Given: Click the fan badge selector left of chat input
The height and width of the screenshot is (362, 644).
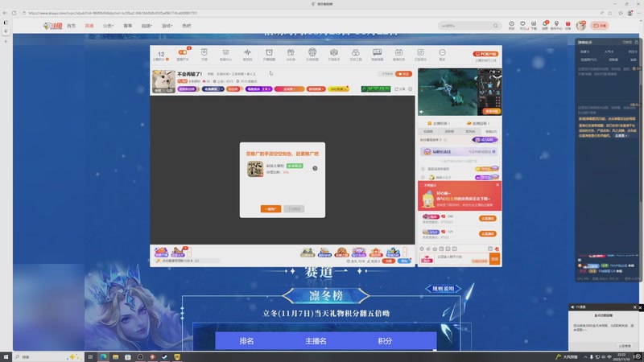Looking at the screenshot, I should tap(427, 259).
